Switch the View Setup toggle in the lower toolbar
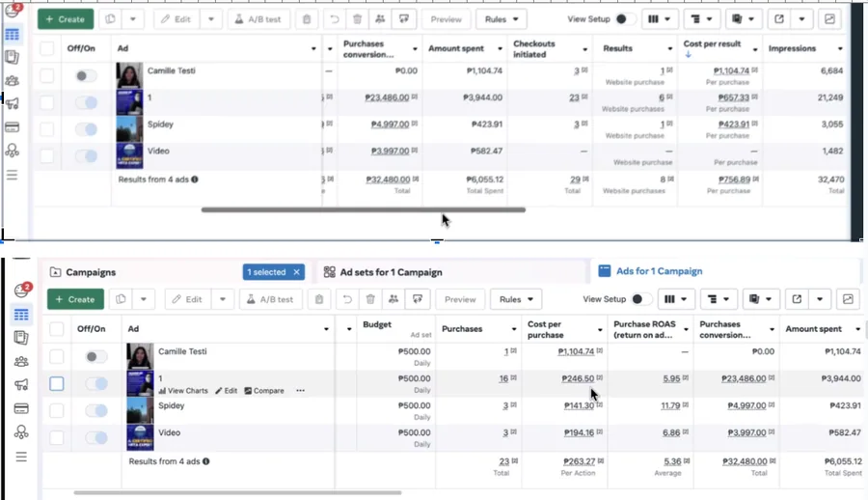 [x=642, y=299]
